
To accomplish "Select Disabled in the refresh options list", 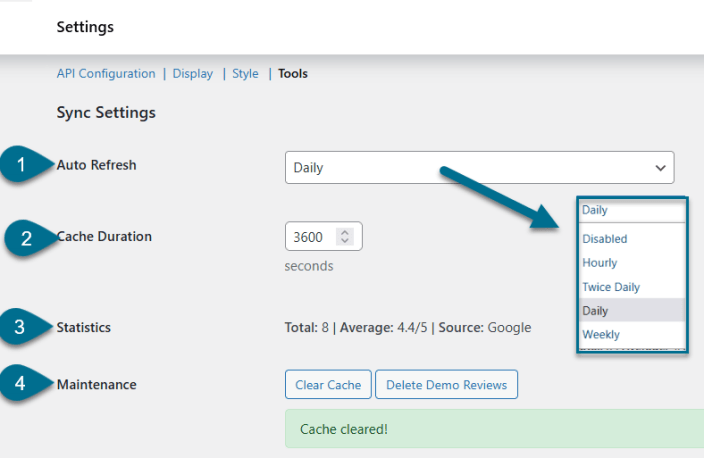I will [605, 239].
